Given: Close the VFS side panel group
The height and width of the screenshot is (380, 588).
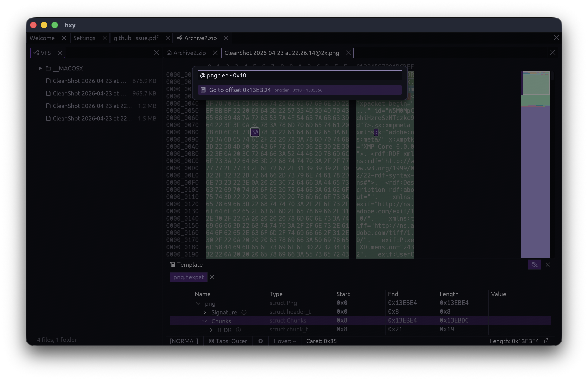Looking at the screenshot, I should pyautogui.click(x=156, y=52).
